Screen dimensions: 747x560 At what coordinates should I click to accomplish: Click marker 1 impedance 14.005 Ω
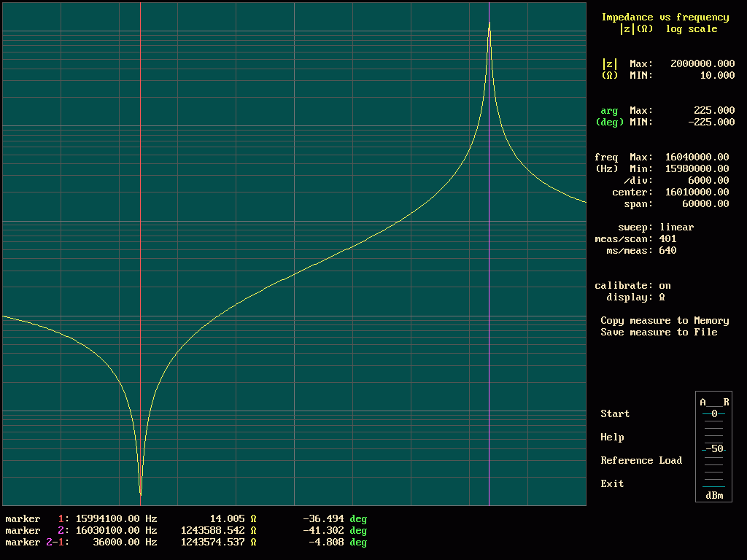tap(233, 518)
